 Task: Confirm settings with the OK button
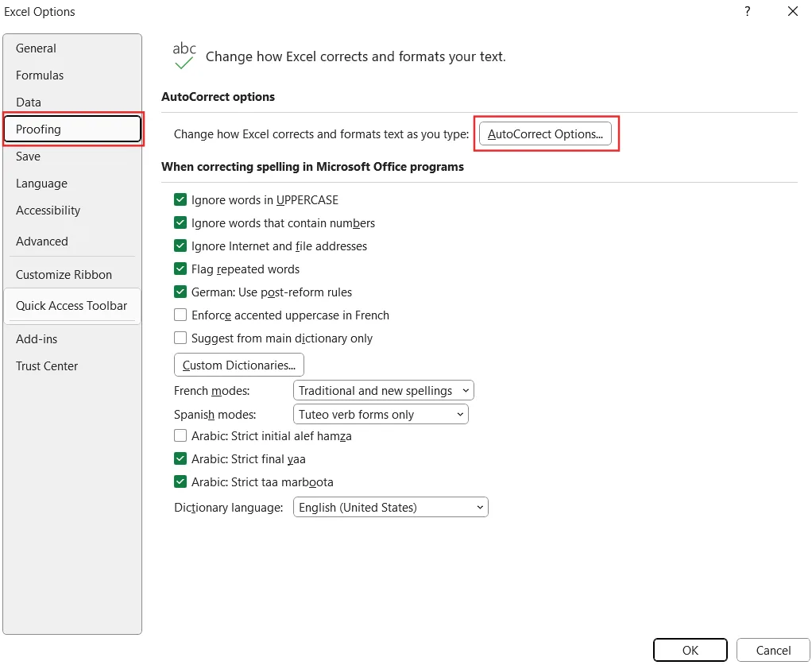click(690, 651)
